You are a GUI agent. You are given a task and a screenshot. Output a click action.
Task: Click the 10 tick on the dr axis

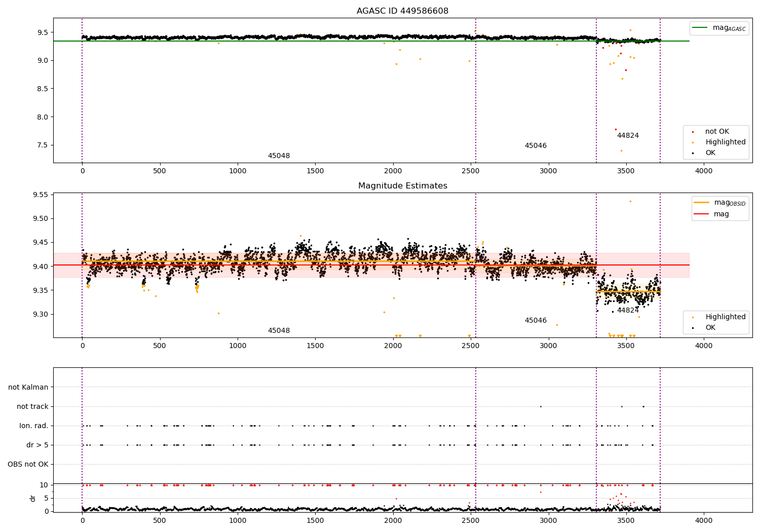point(44,485)
